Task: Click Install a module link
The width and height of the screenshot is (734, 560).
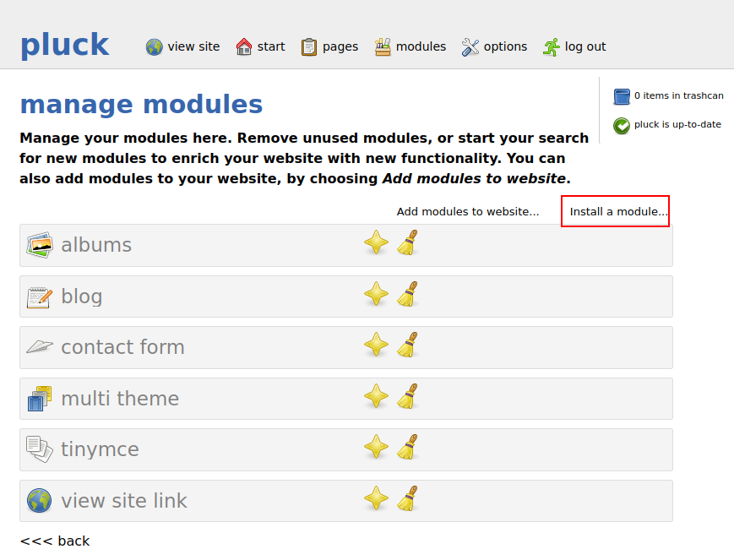Action: pyautogui.click(x=618, y=211)
